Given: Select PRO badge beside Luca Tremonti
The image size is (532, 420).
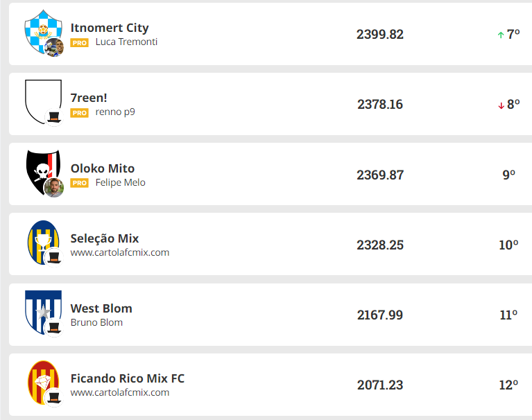Looking at the screenshot, I should pos(79,43).
